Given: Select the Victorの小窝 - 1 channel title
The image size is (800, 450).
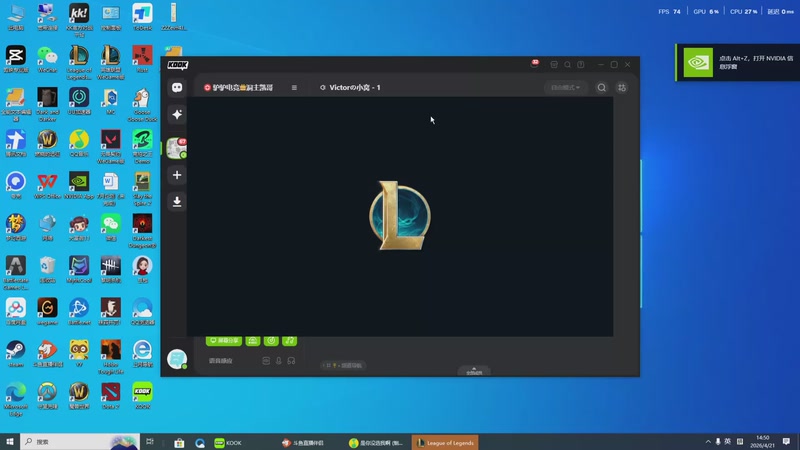Looking at the screenshot, I should 355,88.
